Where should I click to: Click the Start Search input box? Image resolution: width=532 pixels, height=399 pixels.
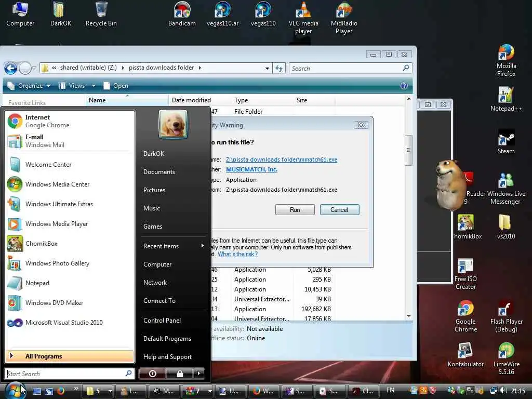(x=69, y=374)
